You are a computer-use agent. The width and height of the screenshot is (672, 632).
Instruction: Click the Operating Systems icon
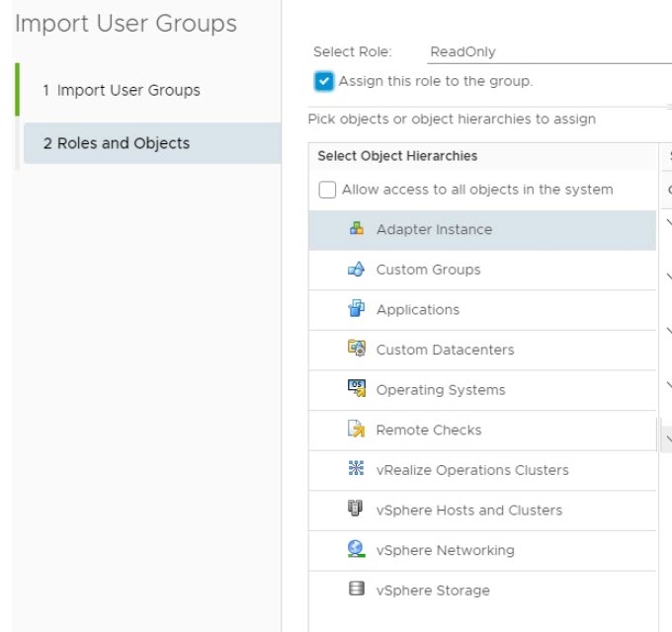357,389
